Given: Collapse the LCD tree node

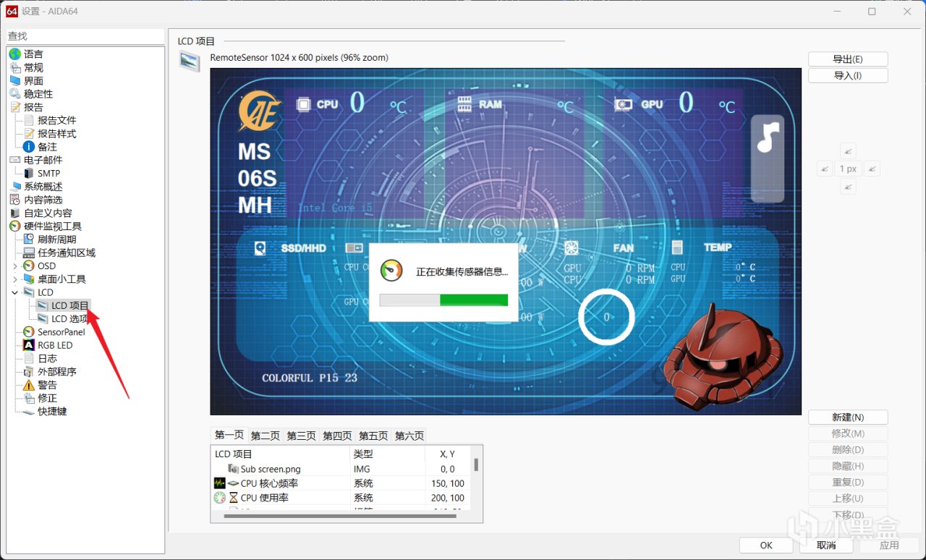Looking at the screenshot, I should click(x=15, y=292).
